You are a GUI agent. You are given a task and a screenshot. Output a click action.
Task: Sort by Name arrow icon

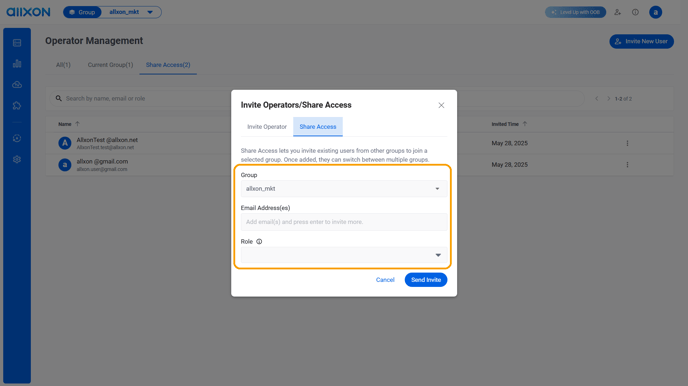point(78,124)
